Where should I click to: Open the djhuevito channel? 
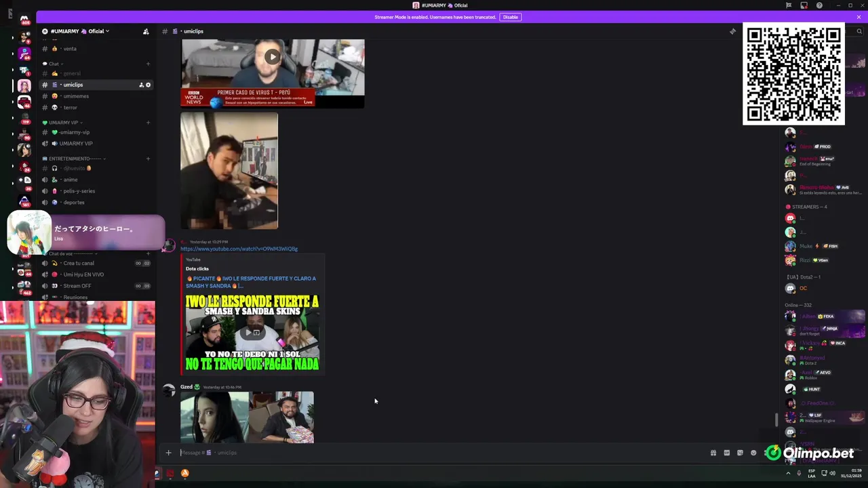click(x=95, y=168)
